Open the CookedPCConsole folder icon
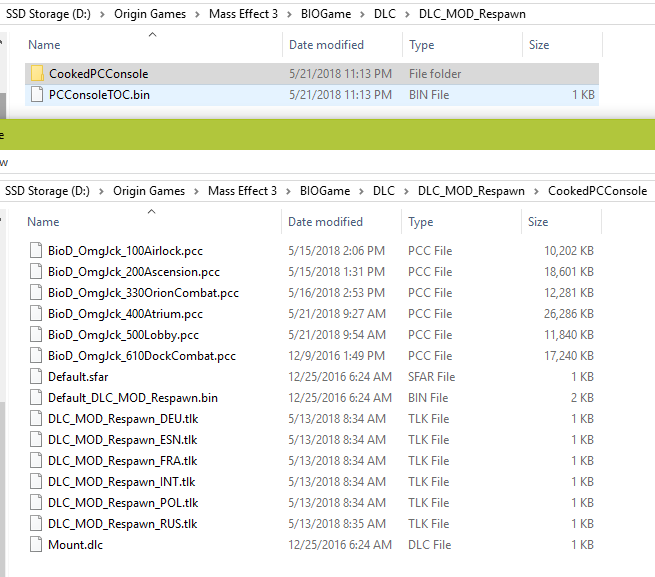This screenshot has height=577, width=655. (38, 74)
